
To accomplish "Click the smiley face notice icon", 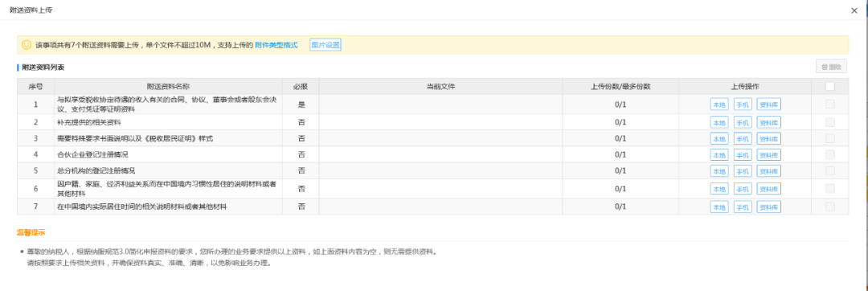I will click(26, 44).
